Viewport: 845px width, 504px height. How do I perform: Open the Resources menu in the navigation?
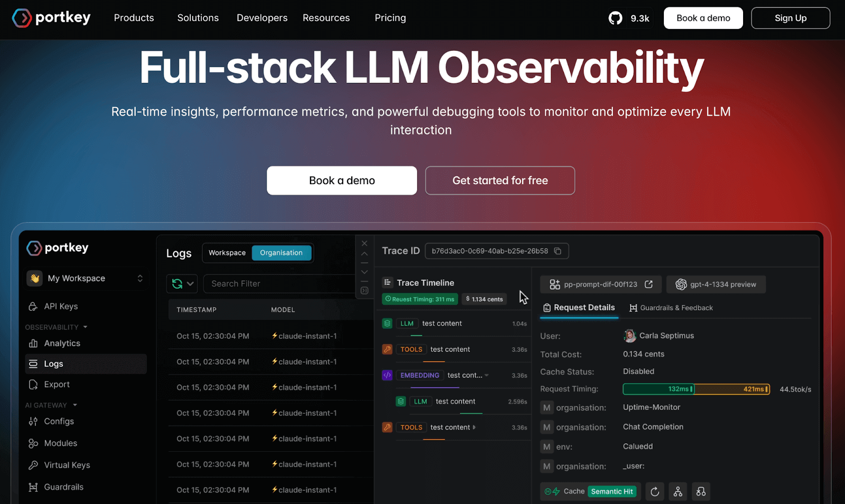point(326,18)
